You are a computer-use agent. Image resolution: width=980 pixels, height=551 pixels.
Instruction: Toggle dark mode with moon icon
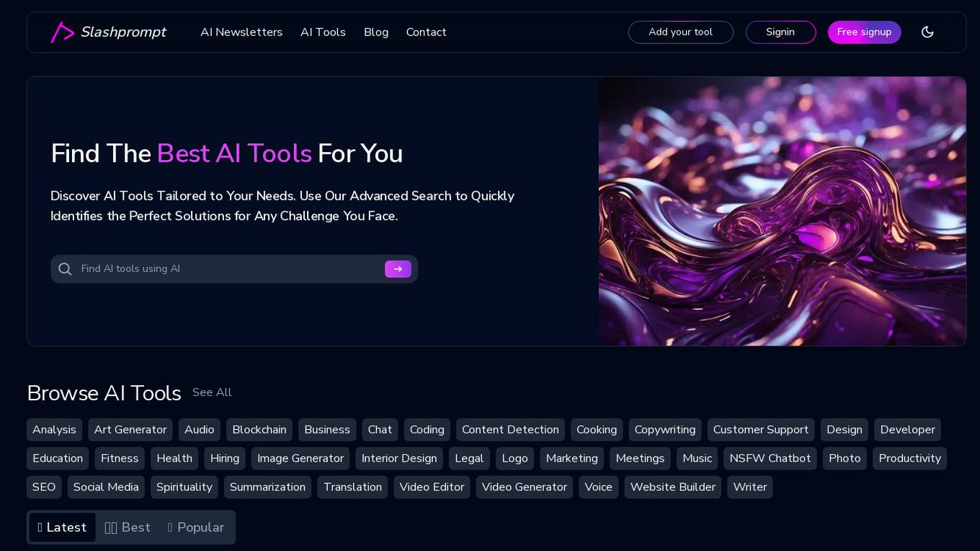point(927,32)
